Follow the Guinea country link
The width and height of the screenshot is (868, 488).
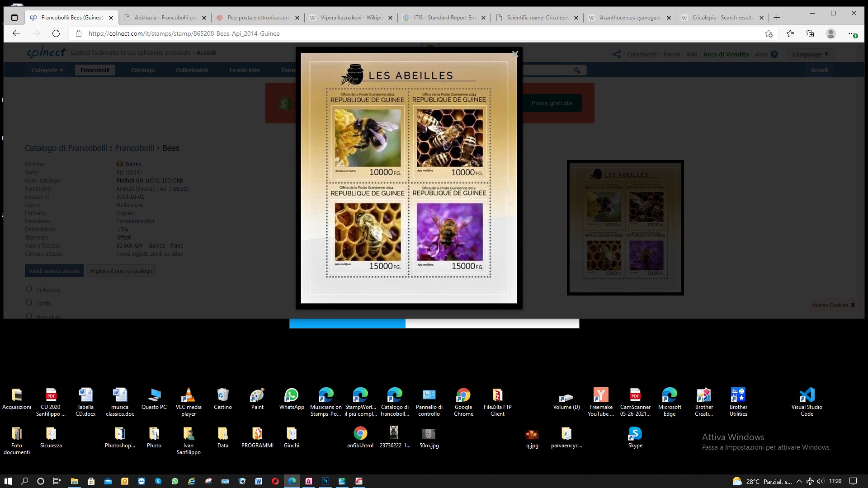(x=132, y=164)
